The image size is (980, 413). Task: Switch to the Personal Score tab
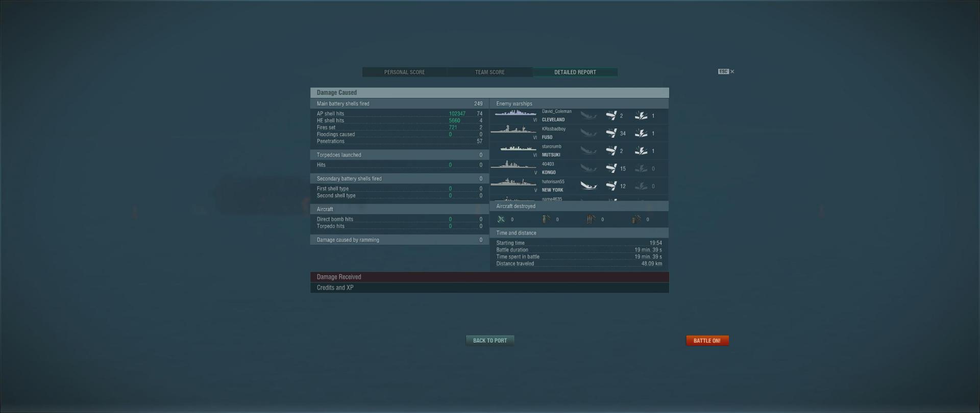point(404,72)
